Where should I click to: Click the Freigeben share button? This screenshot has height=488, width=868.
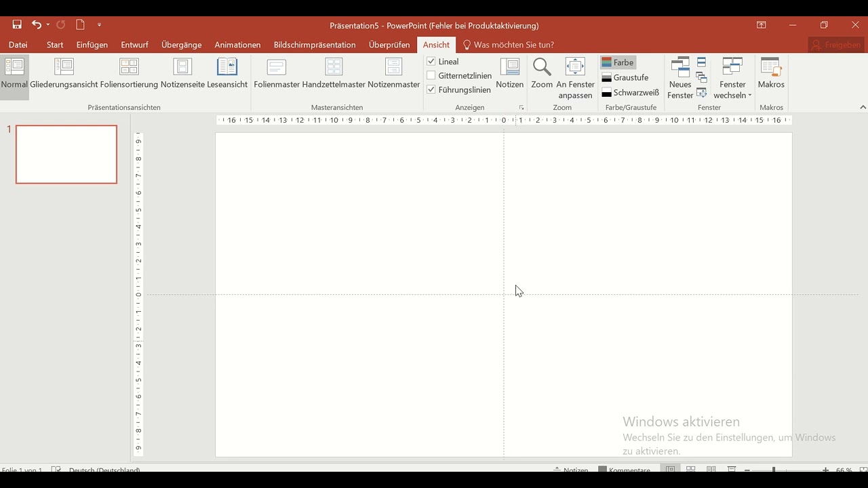coord(837,45)
